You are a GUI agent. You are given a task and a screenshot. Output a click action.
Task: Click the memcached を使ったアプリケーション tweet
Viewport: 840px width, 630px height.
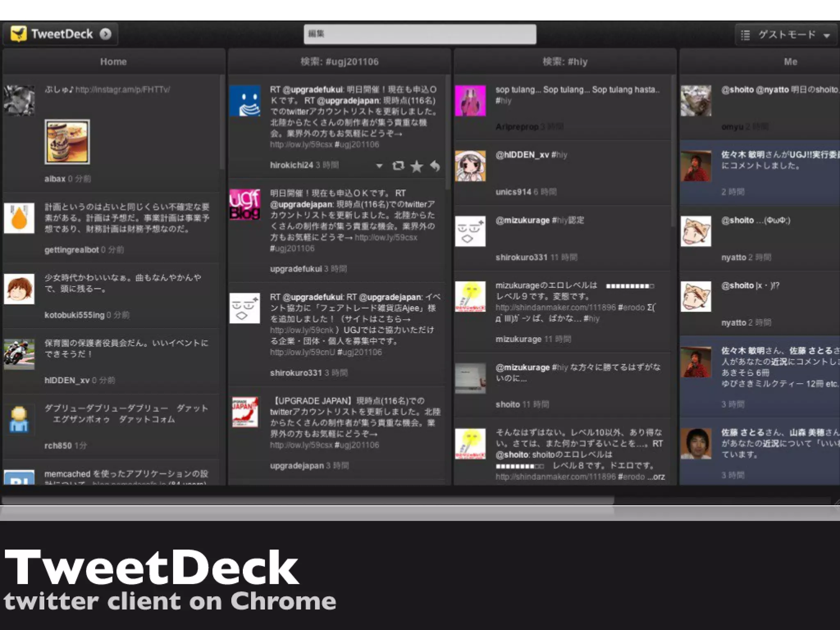click(126, 478)
